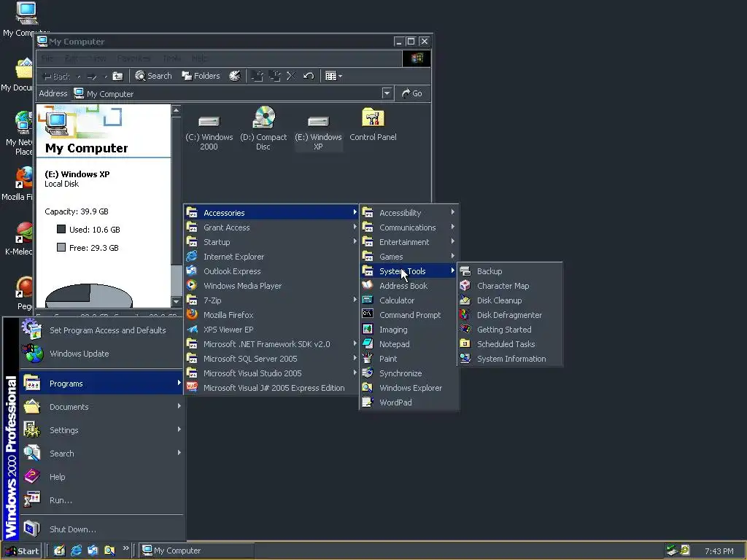
Task: Open Getting Started entry
Action: (x=509, y=330)
